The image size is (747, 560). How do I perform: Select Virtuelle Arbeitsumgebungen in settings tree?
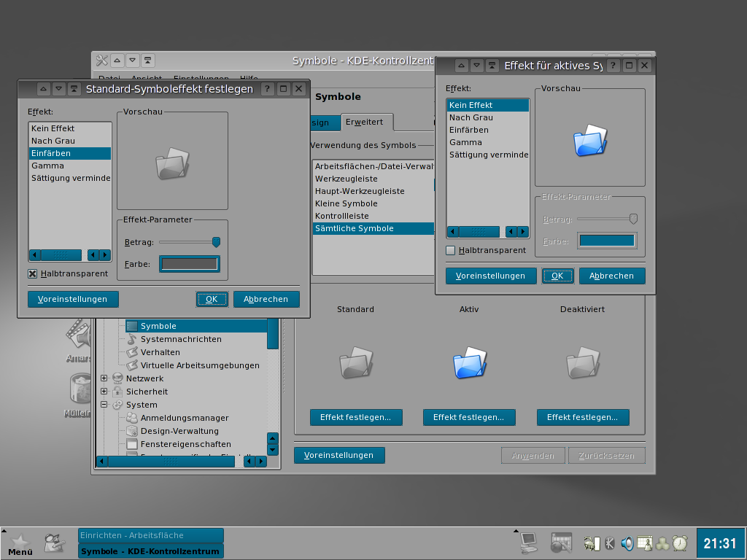pyautogui.click(x=200, y=365)
